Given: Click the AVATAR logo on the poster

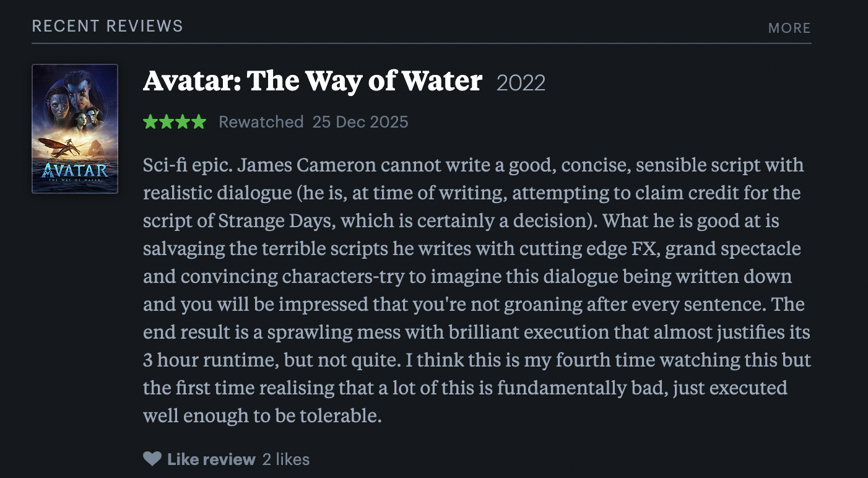Looking at the screenshot, I should (x=75, y=170).
